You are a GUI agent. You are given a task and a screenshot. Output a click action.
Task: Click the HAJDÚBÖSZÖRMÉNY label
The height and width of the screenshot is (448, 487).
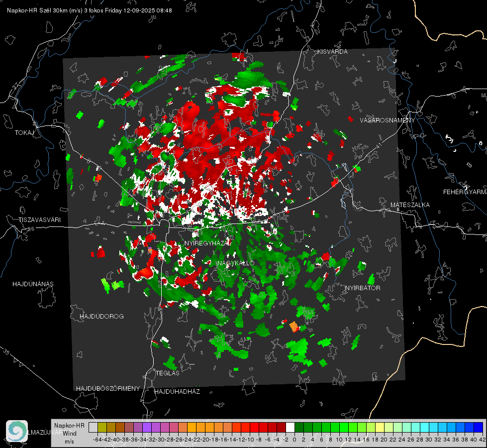(108, 389)
